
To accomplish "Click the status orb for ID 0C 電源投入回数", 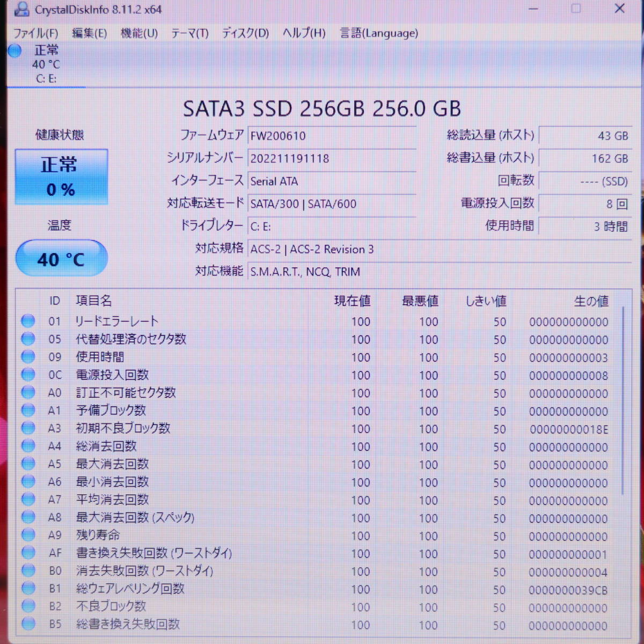I will coord(28,375).
